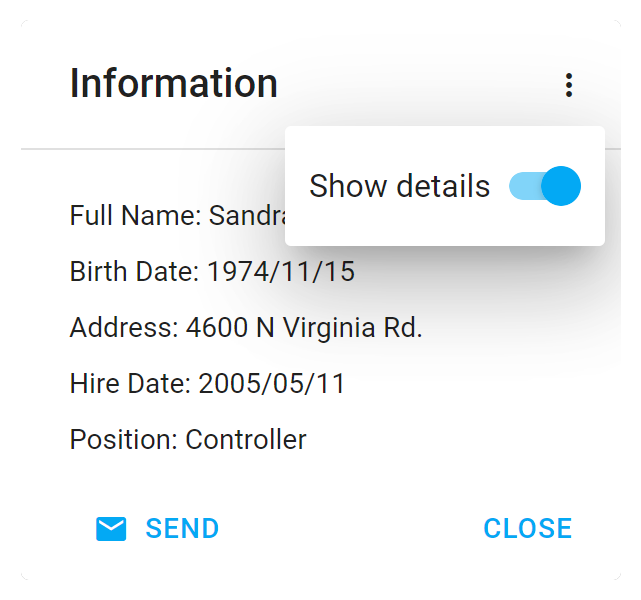Viewport: 641px width, 600px height.
Task: Toggle the Show details switch off
Action: pos(545,186)
